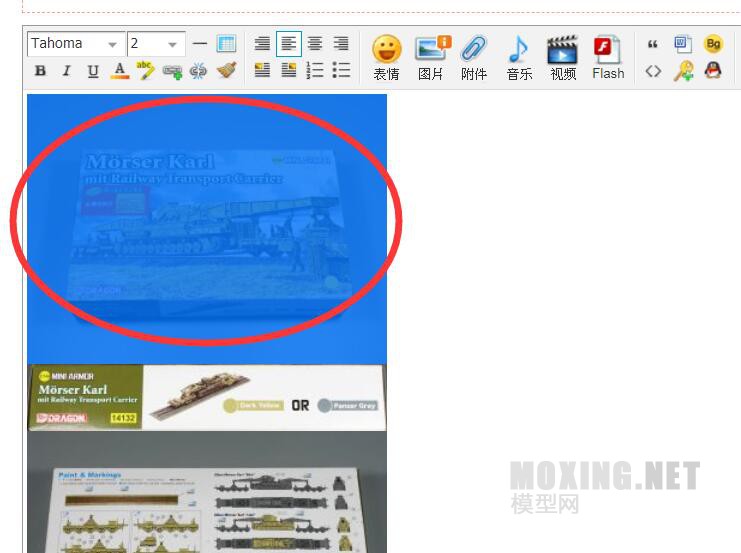The height and width of the screenshot is (553, 741).
Task: Clear formatting with the broom icon
Action: (226, 70)
